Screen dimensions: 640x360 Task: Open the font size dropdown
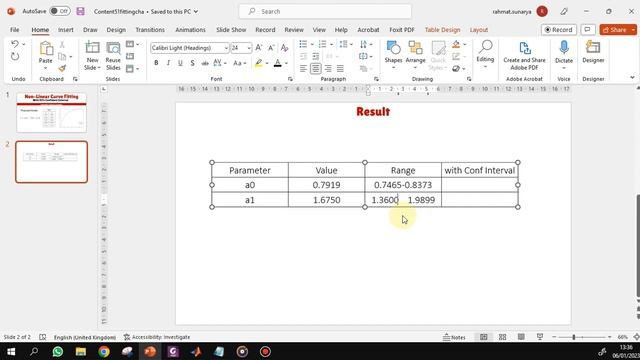click(x=249, y=48)
